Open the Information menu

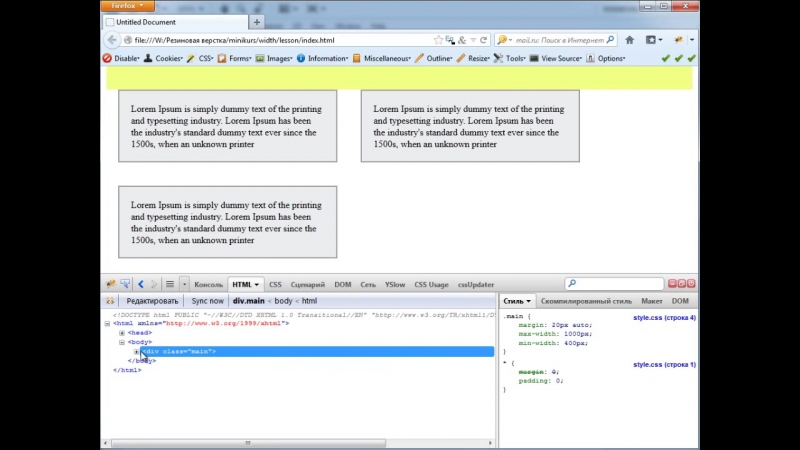pos(322,58)
